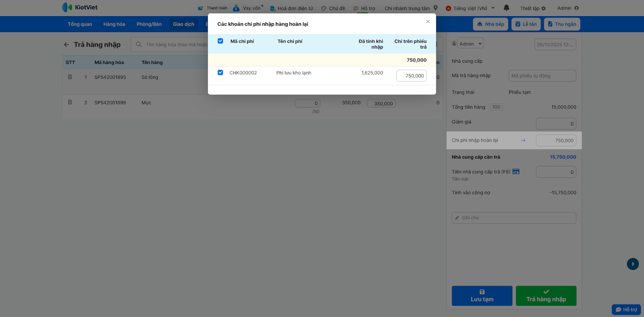
Task: Switch to the Nhà bếp screen
Action: (491, 24)
